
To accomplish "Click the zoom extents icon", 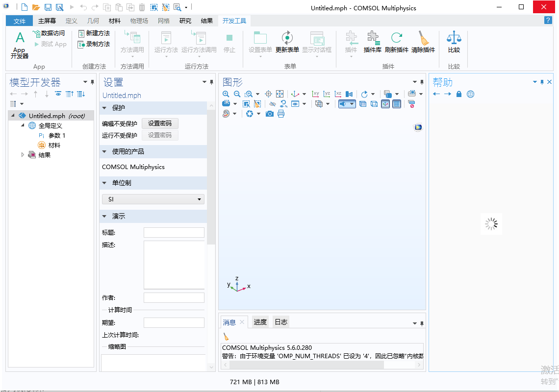I will 280,94.
